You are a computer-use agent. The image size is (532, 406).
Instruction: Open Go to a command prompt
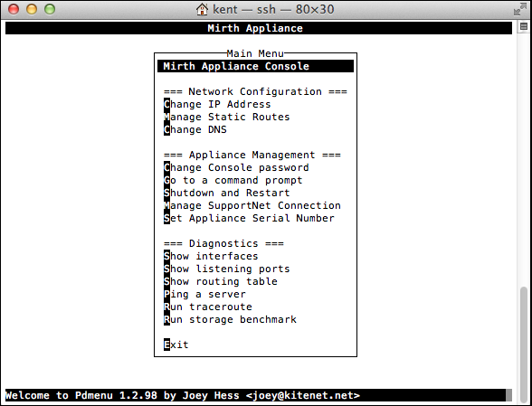point(233,180)
